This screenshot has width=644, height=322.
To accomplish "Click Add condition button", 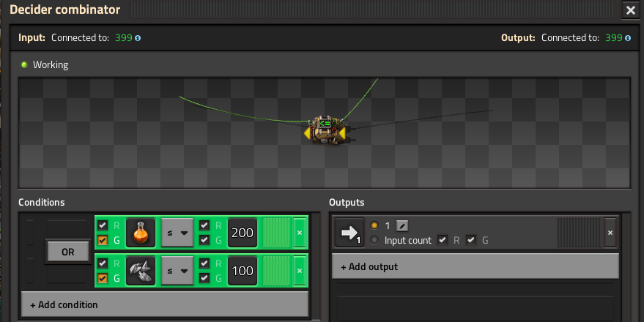I will [x=165, y=304].
